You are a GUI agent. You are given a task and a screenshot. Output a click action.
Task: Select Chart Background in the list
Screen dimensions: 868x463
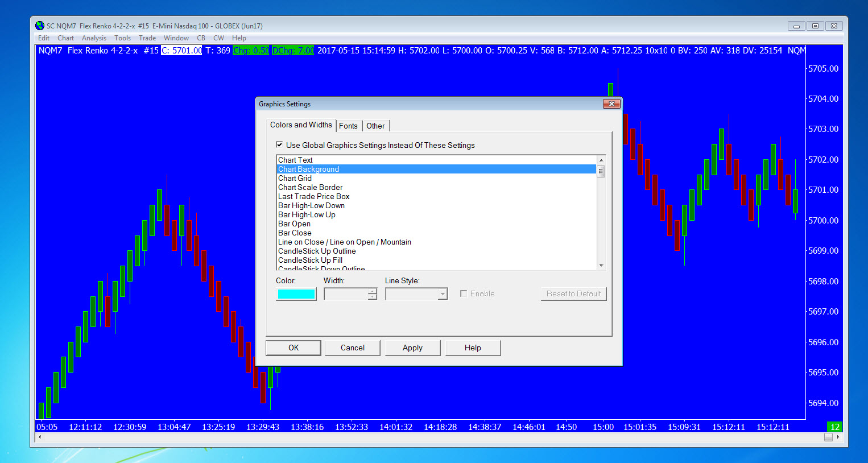[x=436, y=169]
